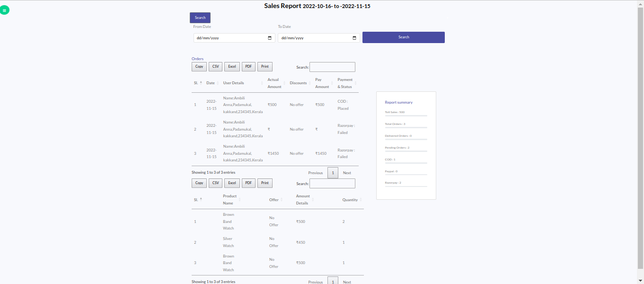Open the From Date calendar picker icon
The height and width of the screenshot is (284, 644).
click(x=270, y=37)
